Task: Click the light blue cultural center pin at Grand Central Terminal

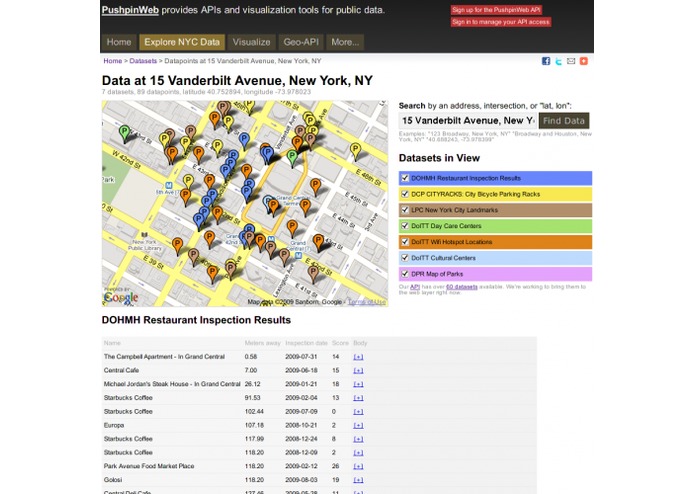Action: pos(268,203)
